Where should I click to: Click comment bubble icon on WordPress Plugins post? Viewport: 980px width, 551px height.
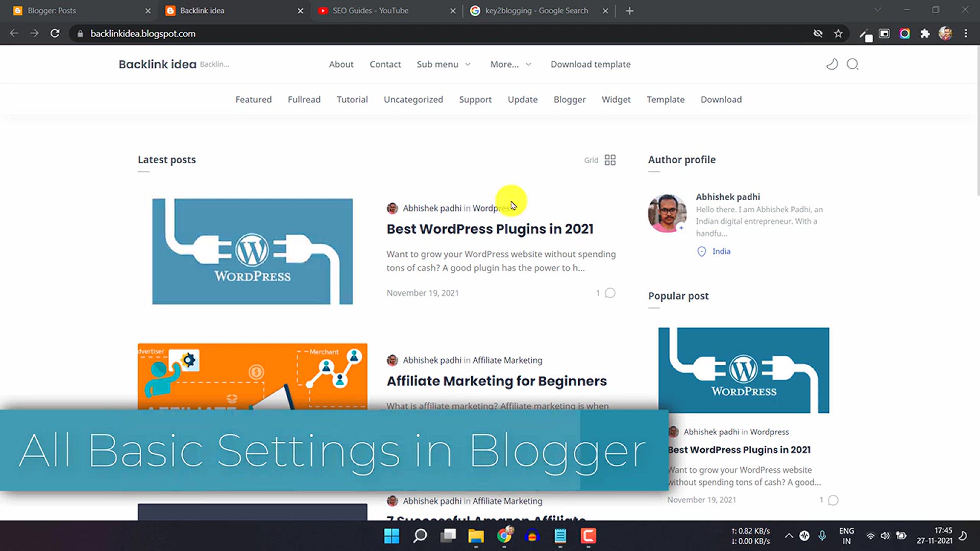tap(610, 293)
